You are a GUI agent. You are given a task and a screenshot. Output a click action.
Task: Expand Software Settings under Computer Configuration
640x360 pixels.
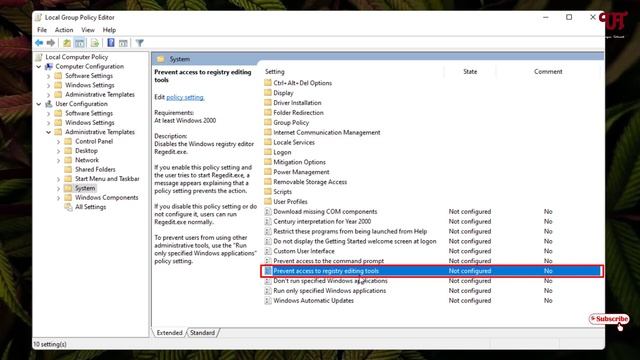pyautogui.click(x=49, y=76)
